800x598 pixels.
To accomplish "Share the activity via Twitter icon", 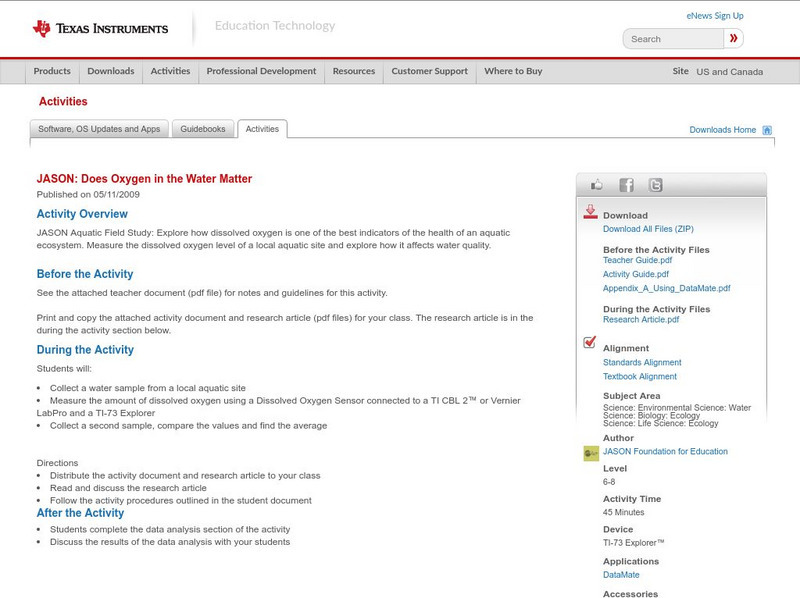I will tap(655, 185).
